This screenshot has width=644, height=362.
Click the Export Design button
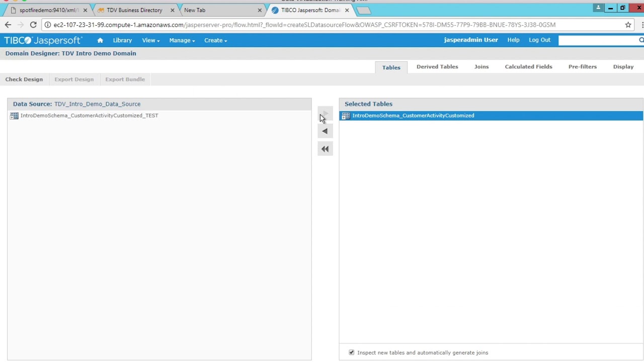point(74,79)
